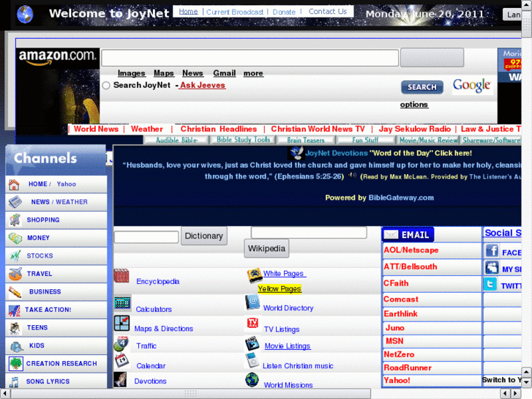
Task: Click the Wikipedia button
Action: click(266, 249)
